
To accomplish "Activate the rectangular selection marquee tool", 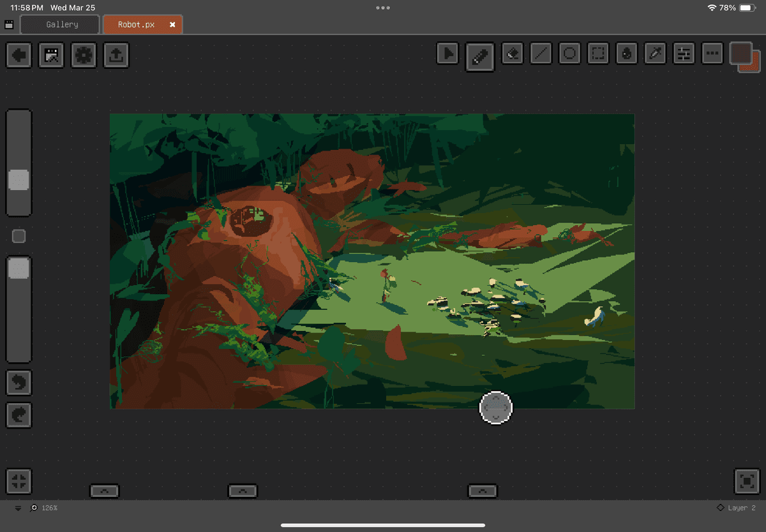I will tap(598, 54).
